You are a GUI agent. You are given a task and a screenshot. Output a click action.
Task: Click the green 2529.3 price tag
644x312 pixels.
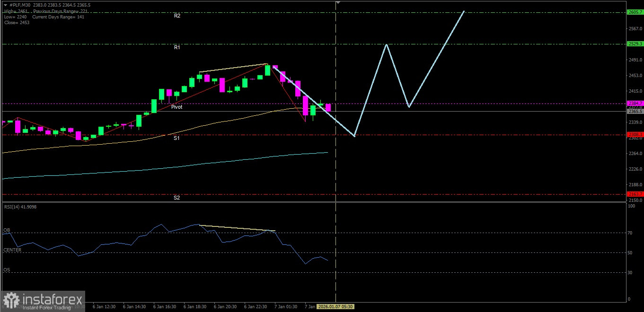[635, 44]
